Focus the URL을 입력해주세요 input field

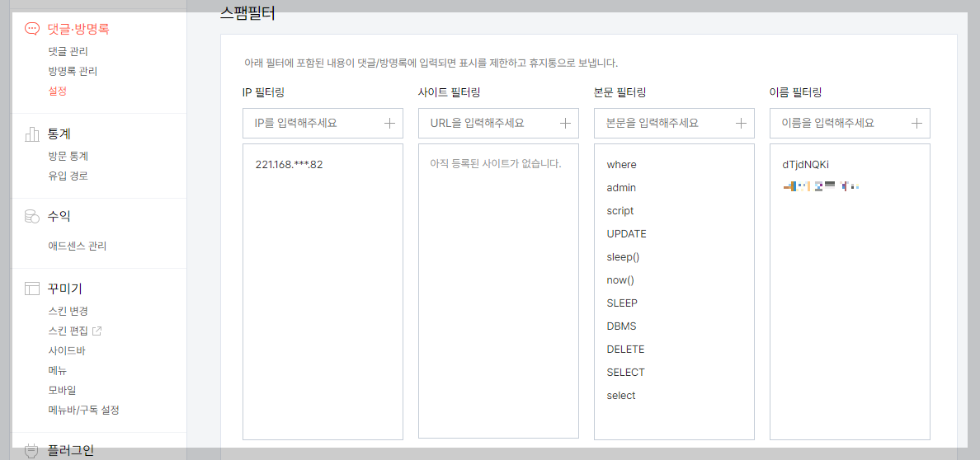point(499,123)
